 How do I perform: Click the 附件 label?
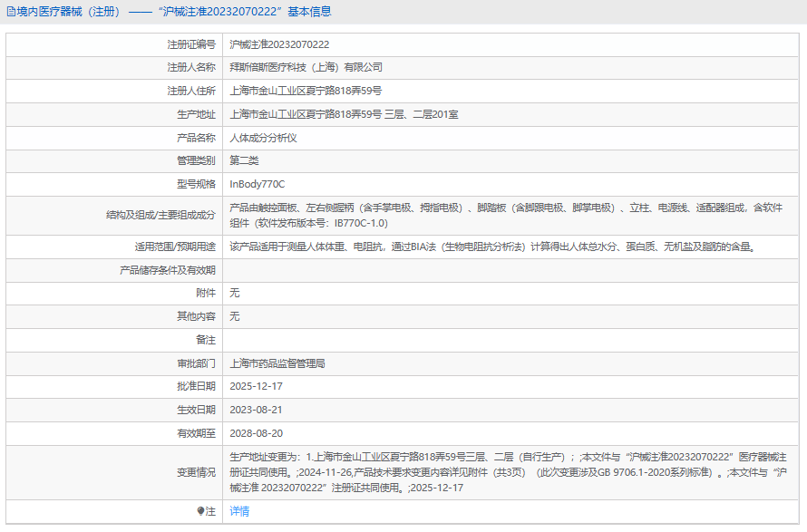point(206,293)
